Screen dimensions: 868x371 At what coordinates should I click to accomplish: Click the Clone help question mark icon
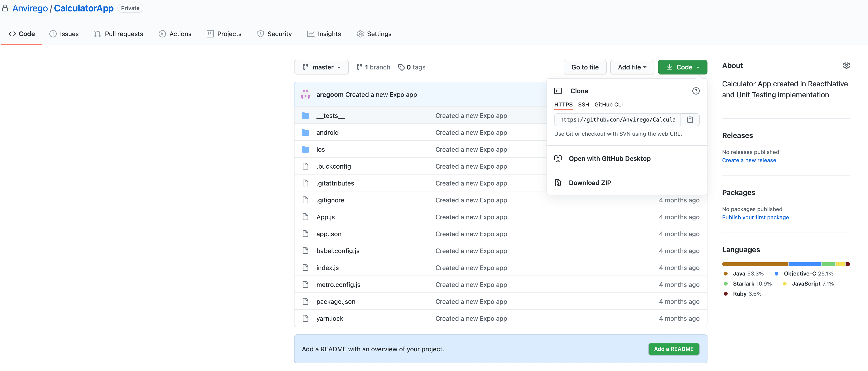696,91
